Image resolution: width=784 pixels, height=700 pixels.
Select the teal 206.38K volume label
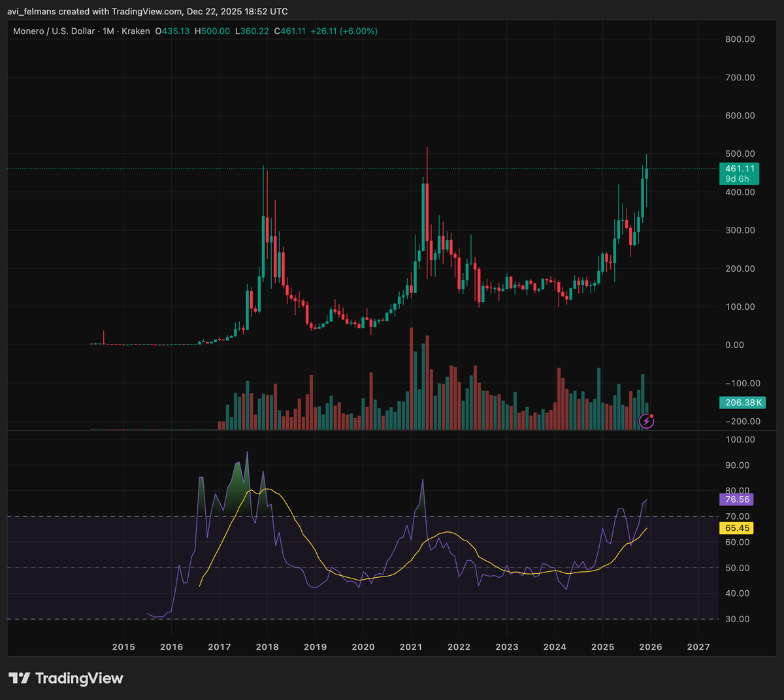click(742, 403)
